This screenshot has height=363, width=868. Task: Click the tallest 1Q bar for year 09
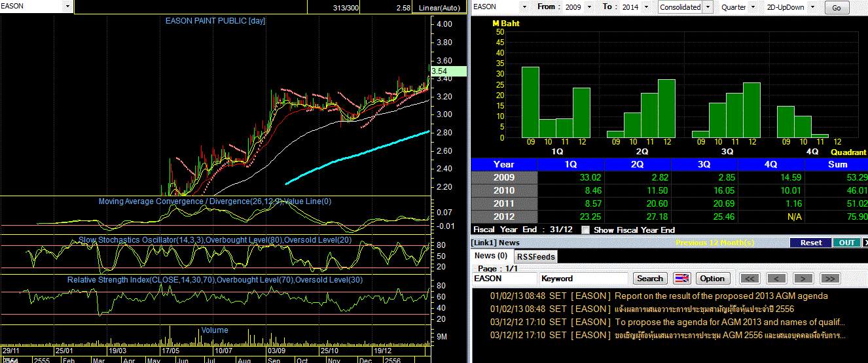click(530, 102)
